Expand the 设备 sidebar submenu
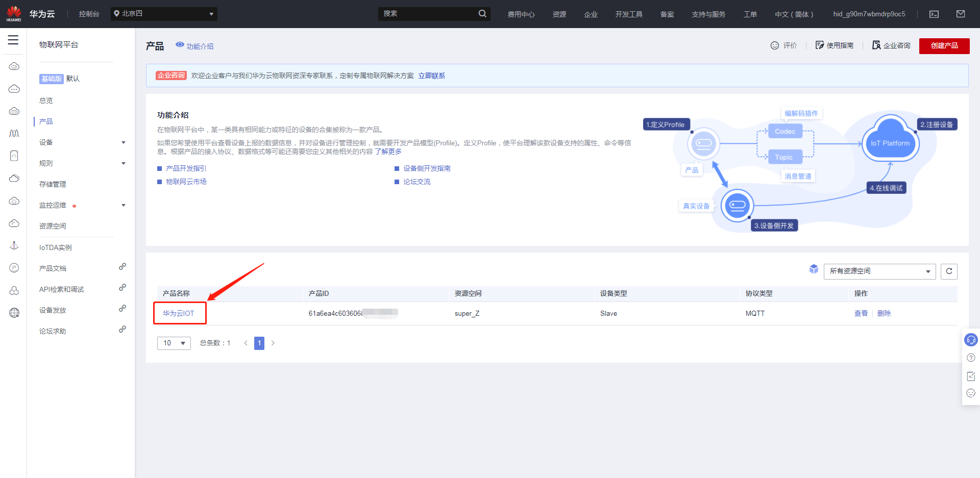Screen dimensions: 980x478 (123, 143)
